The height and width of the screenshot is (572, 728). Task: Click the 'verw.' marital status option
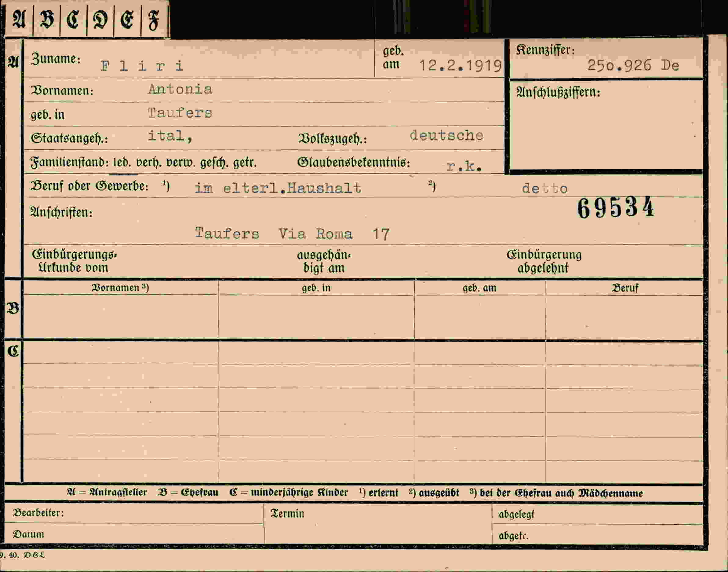point(181,163)
